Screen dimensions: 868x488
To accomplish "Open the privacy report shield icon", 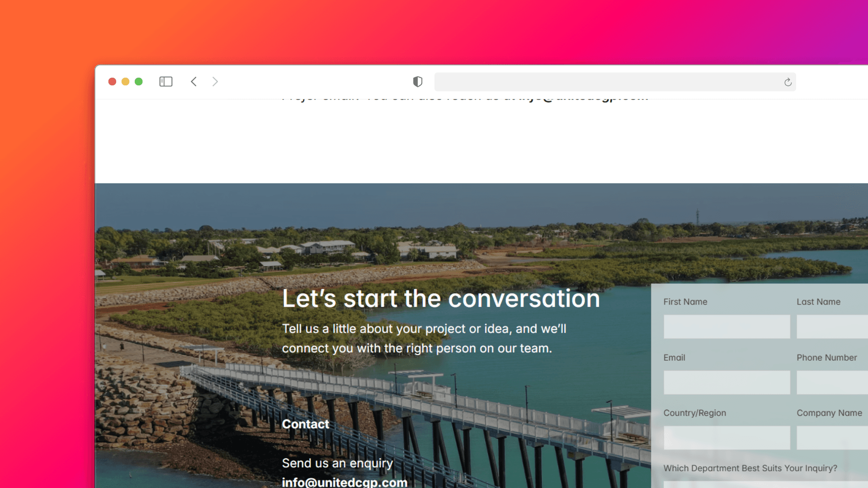I will pos(418,82).
